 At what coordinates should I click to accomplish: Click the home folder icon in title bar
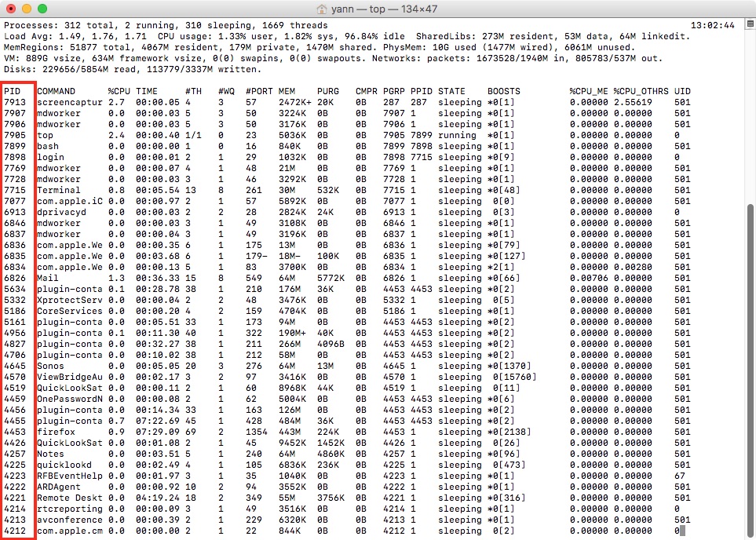point(322,9)
